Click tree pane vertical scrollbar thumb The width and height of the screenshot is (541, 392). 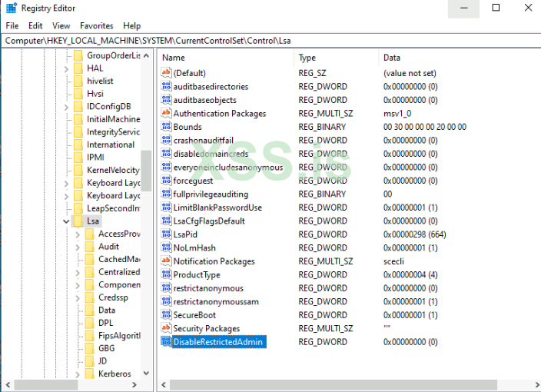coord(146,171)
